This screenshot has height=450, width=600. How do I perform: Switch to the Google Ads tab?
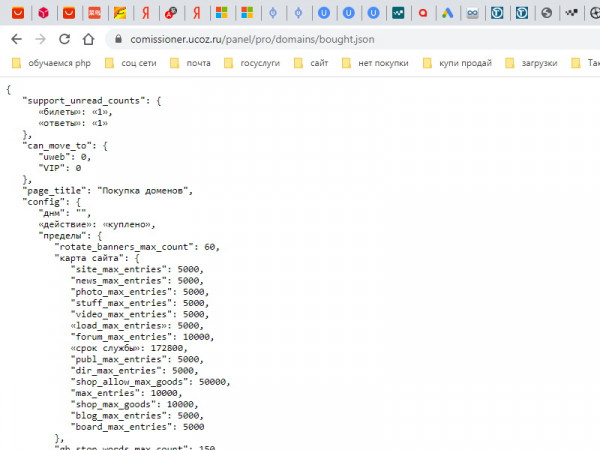coord(447,13)
